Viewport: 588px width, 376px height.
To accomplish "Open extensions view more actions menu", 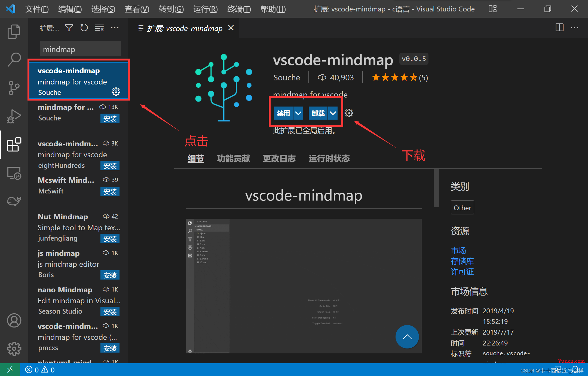I will (115, 28).
